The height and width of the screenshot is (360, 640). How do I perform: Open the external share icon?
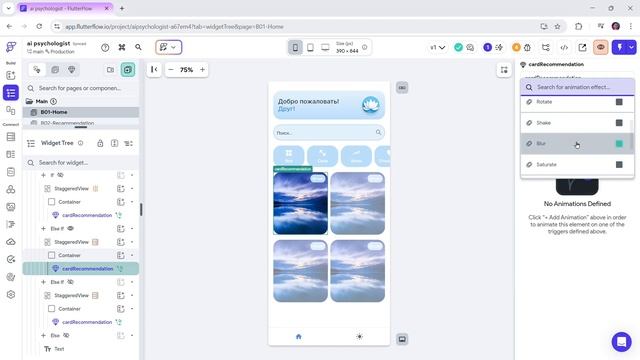582,47
